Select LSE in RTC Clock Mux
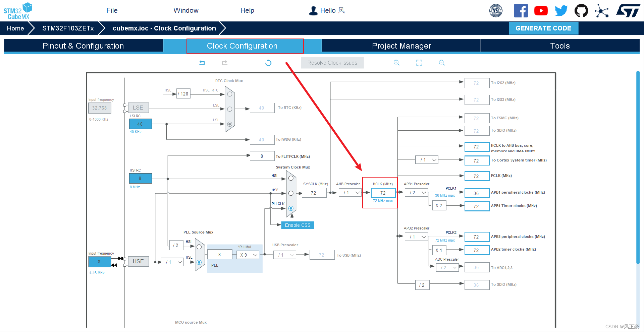 click(230, 109)
